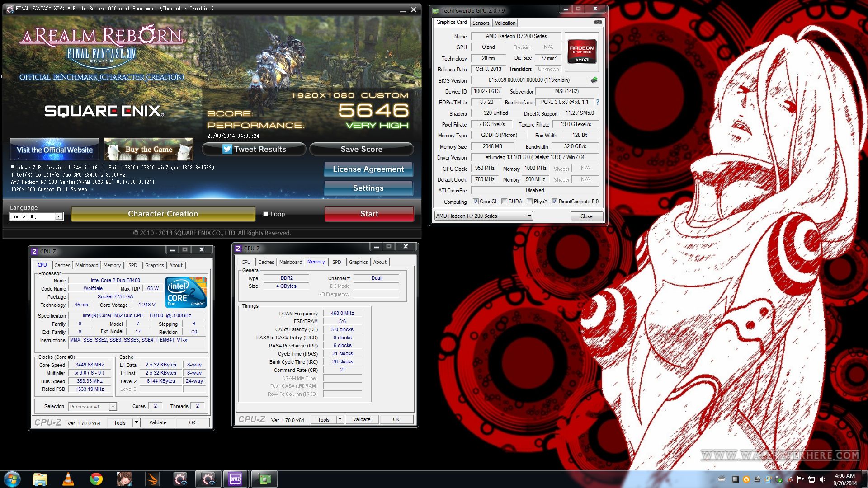Screen dimensions: 868x488
Task: Switch to the running FFXIV benchmark taskbar button
Action: point(208,479)
